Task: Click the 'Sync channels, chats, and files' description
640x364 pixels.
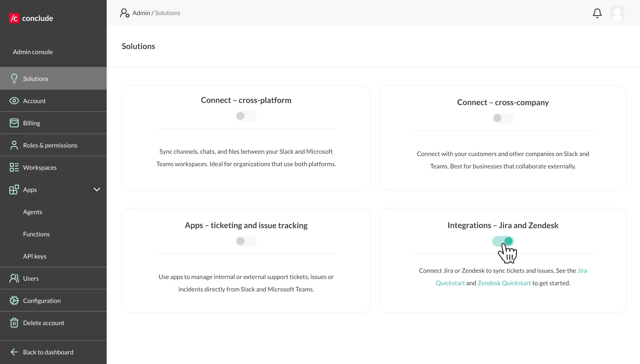Action: point(246,158)
